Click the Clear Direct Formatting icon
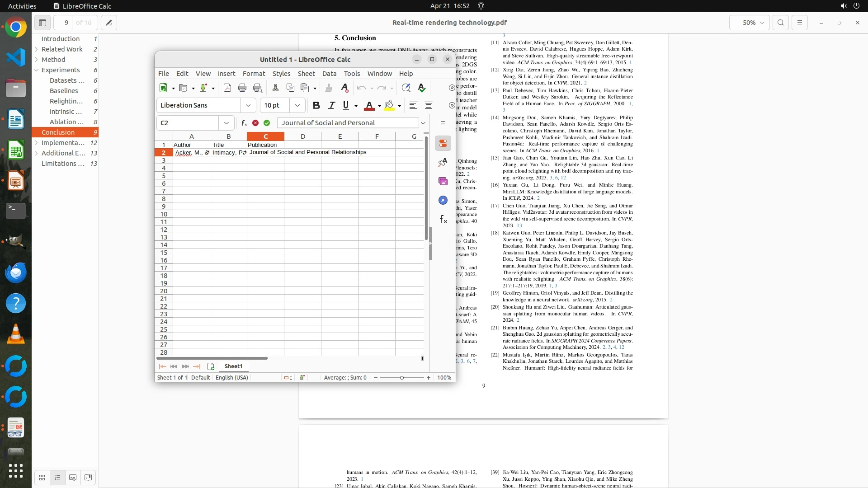The image size is (868, 488). click(344, 88)
